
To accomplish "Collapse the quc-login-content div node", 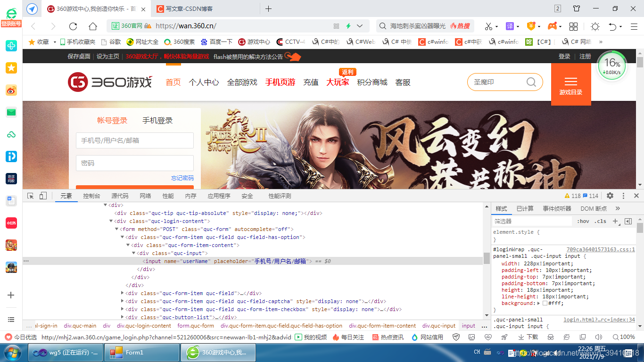I will [111, 221].
